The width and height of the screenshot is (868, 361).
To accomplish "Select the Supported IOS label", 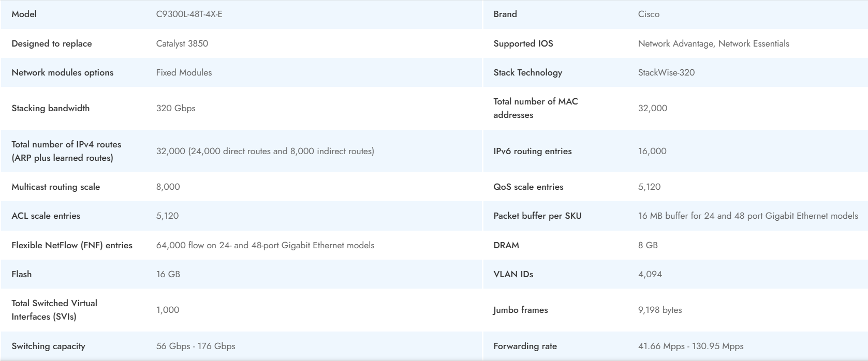I will [x=523, y=43].
